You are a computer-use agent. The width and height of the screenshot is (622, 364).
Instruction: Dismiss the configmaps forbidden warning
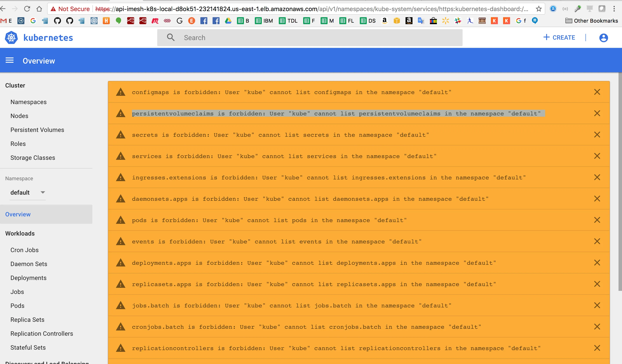click(x=597, y=92)
